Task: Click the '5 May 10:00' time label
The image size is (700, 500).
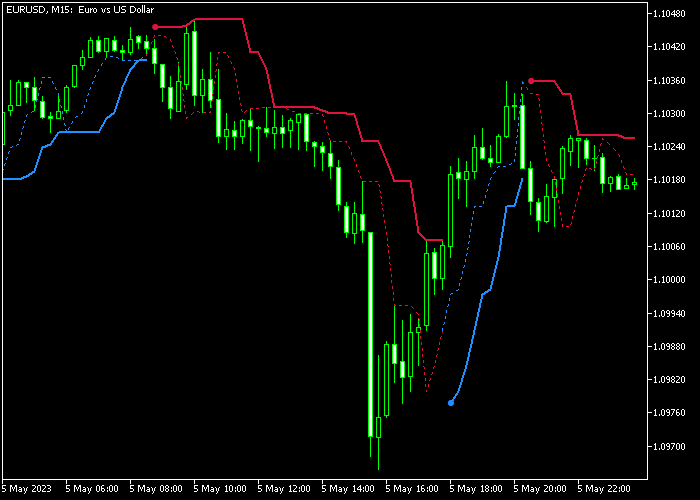Action: pyautogui.click(x=221, y=489)
